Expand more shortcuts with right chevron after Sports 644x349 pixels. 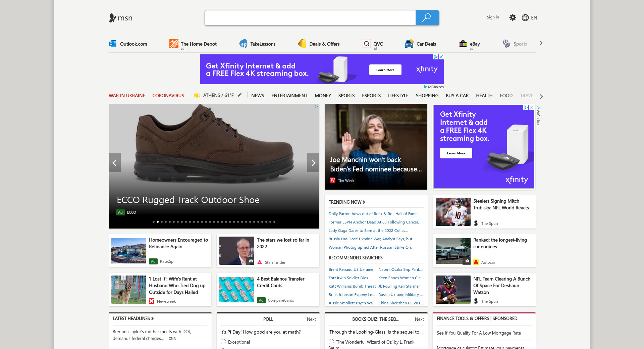tap(541, 43)
